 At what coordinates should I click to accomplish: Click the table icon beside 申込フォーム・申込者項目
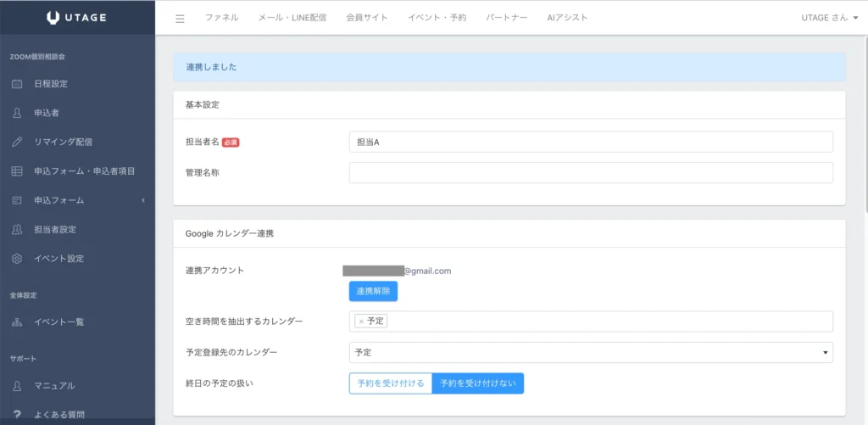(17, 171)
